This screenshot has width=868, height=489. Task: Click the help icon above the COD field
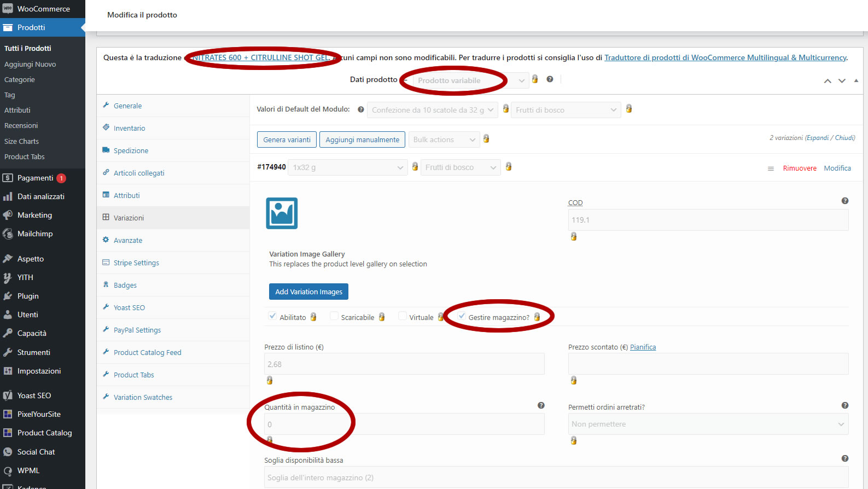pos(845,201)
